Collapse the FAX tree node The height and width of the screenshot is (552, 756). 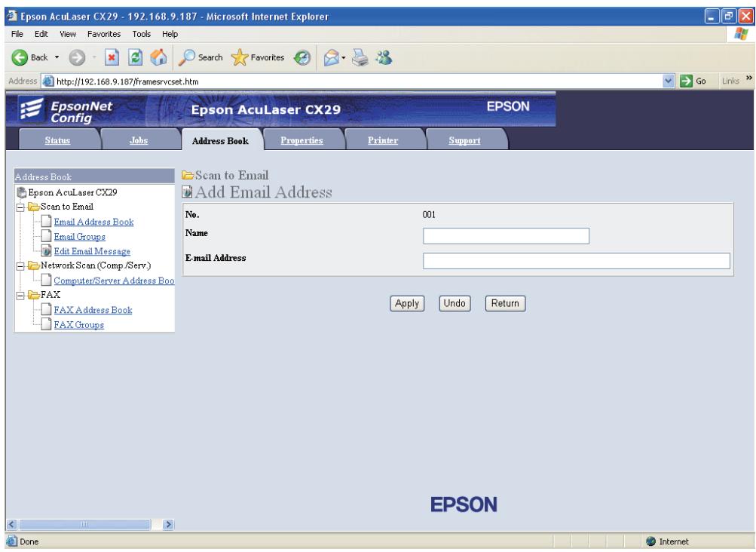[x=20, y=296]
